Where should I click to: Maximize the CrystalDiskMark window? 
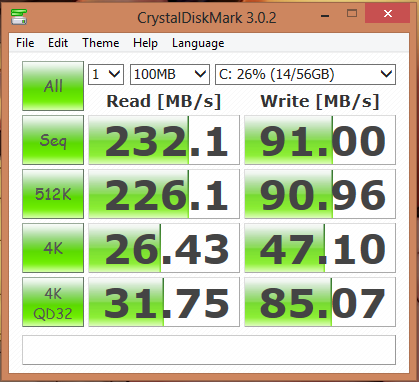(x=352, y=14)
